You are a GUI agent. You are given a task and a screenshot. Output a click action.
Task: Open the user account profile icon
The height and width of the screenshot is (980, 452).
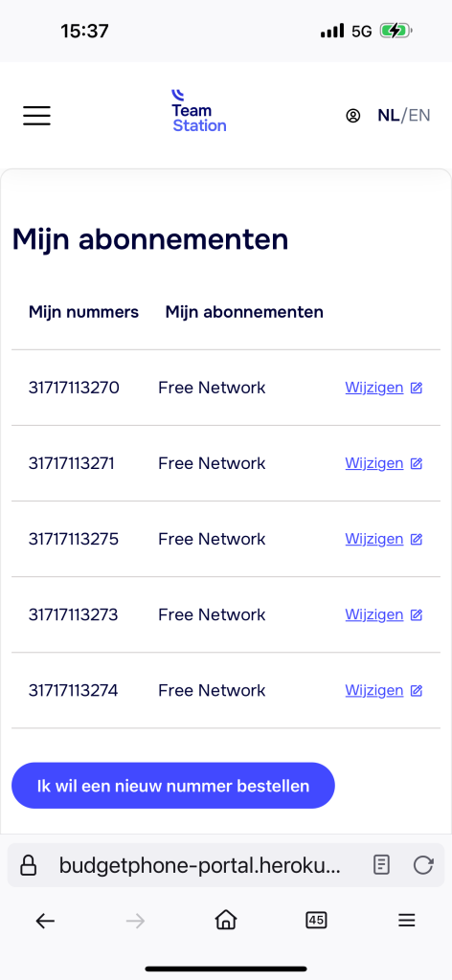[353, 116]
